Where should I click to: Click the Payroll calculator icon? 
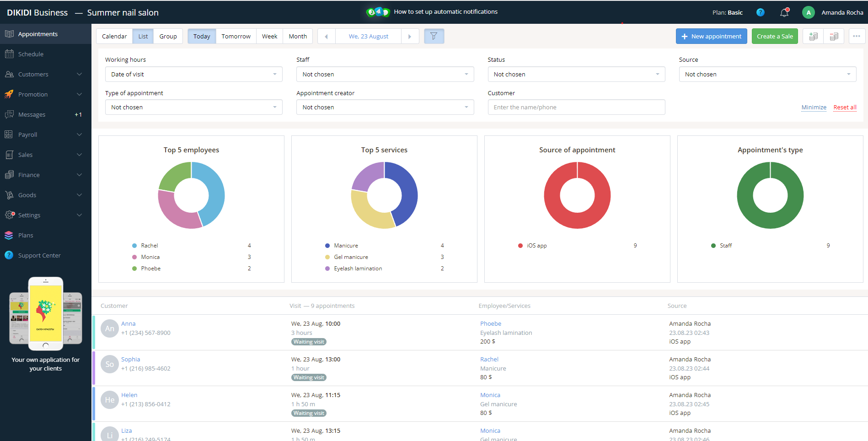(9, 134)
